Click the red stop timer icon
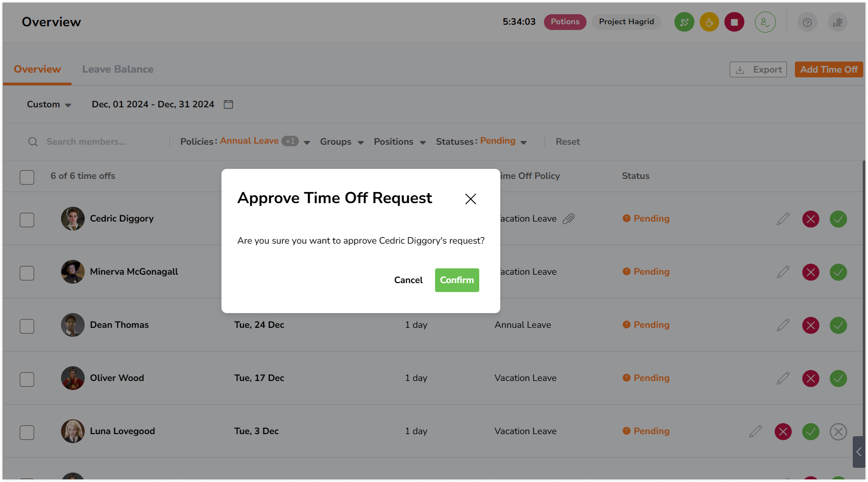The width and height of the screenshot is (868, 482). [x=734, y=22]
